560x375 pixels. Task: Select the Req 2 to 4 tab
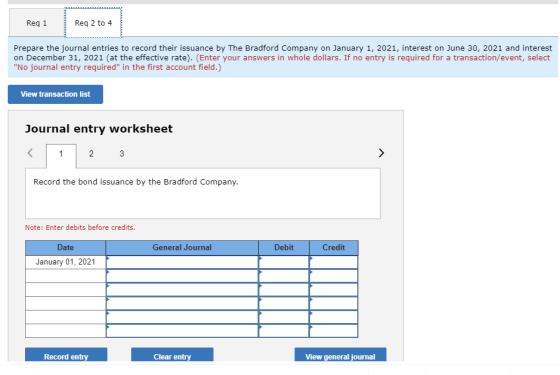coord(93,23)
